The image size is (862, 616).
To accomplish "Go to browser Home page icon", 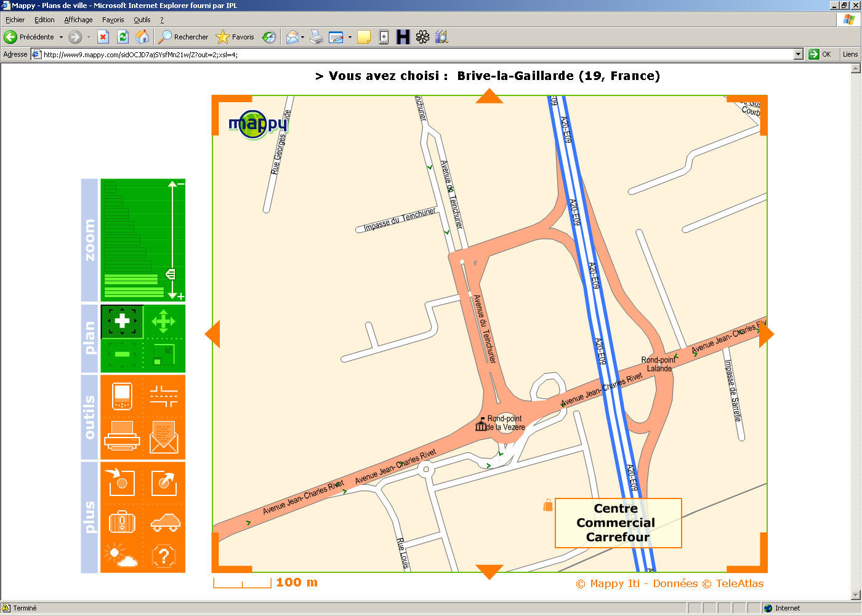I will [142, 37].
